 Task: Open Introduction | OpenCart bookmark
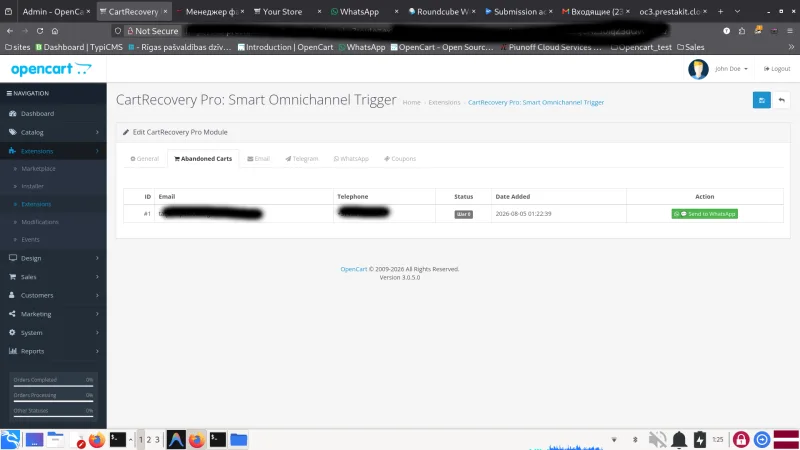(285, 47)
